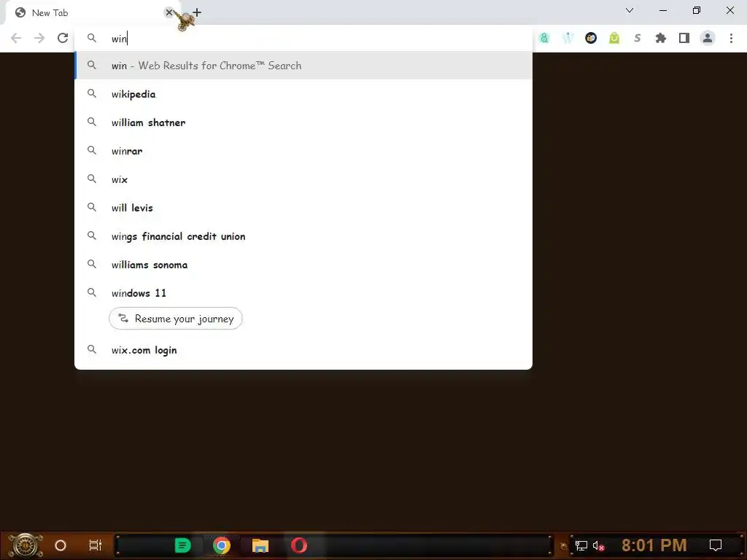Open a new tab with the plus button

197,12
